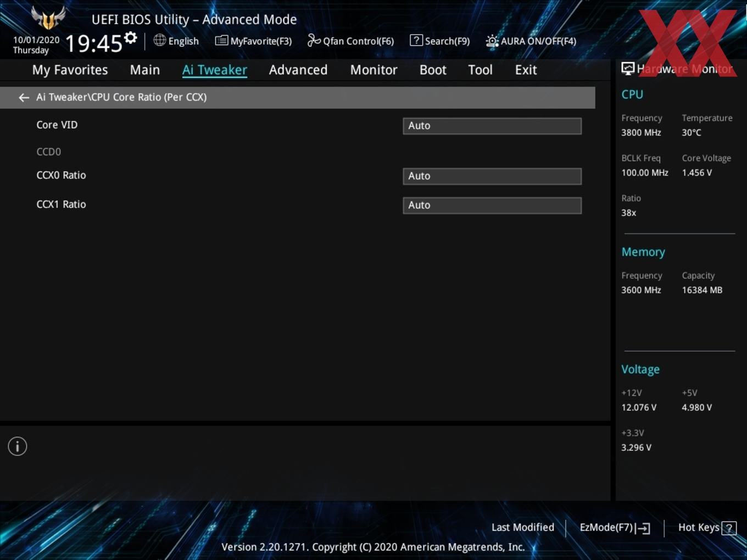The image size is (747, 560).
Task: Click the CCX1 Ratio label
Action: tap(61, 204)
